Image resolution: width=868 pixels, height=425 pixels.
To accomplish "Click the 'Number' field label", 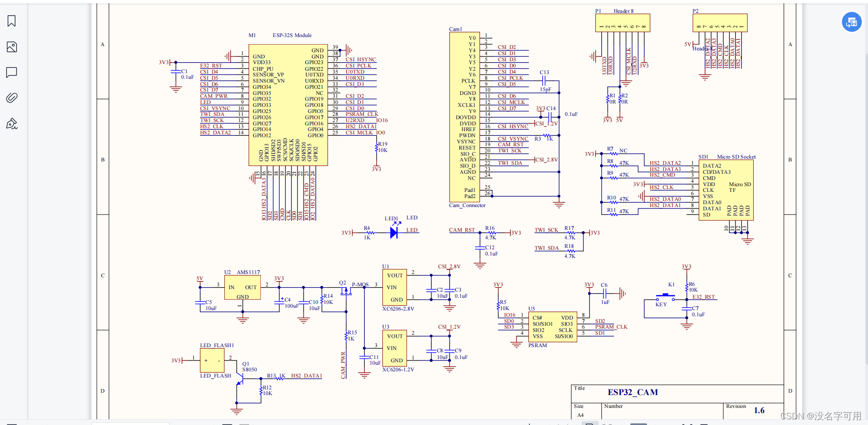I will click(613, 406).
